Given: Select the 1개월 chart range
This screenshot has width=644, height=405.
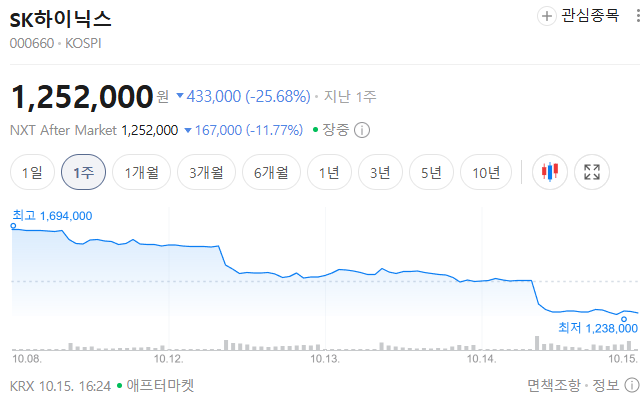Looking at the screenshot, I should coord(141,172).
